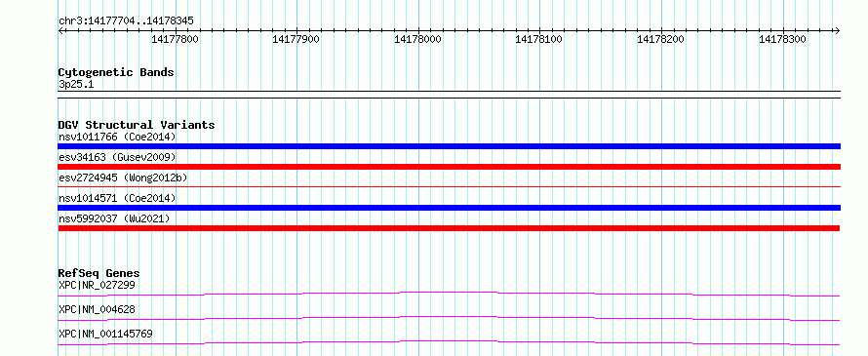Viewport: 868px width, 356px height.
Task: Select the blue nsv1011766 variant bar
Action: [449, 146]
